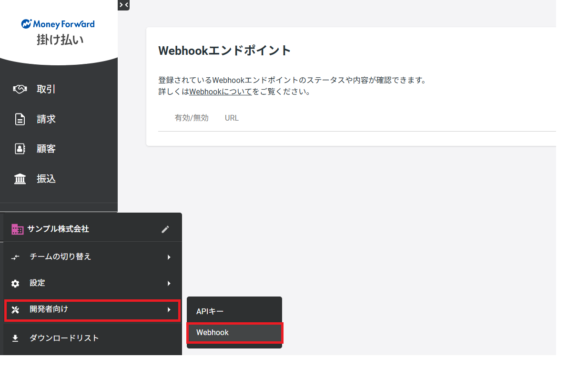The height and width of the screenshot is (389, 588).
Task: Select 開発者向け menu item
Action: [92, 310]
